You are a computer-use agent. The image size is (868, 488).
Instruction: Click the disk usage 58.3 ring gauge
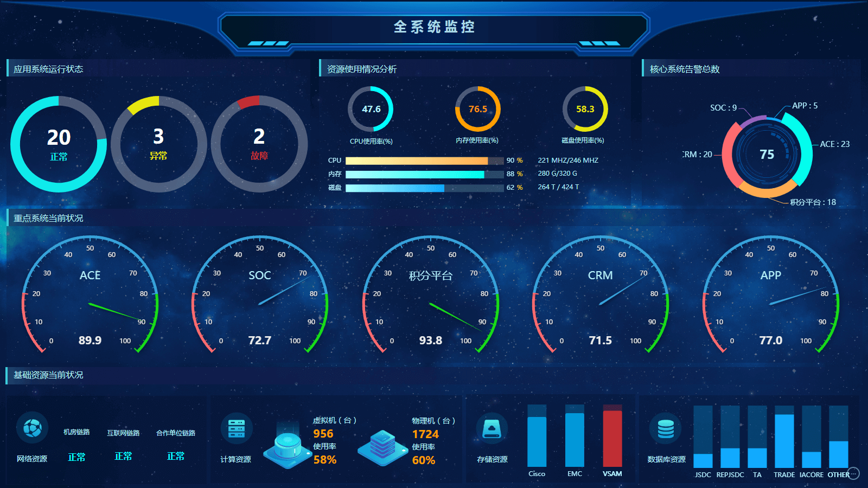[585, 109]
